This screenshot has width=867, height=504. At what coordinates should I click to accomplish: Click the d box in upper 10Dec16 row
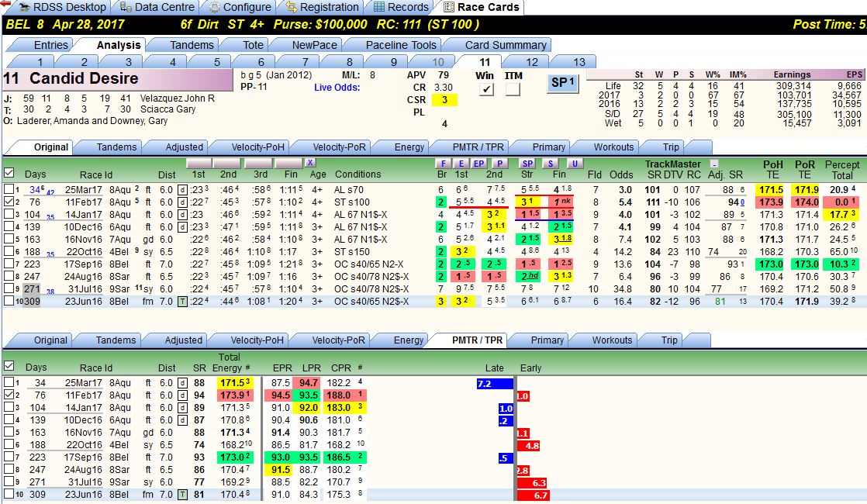pos(182,226)
